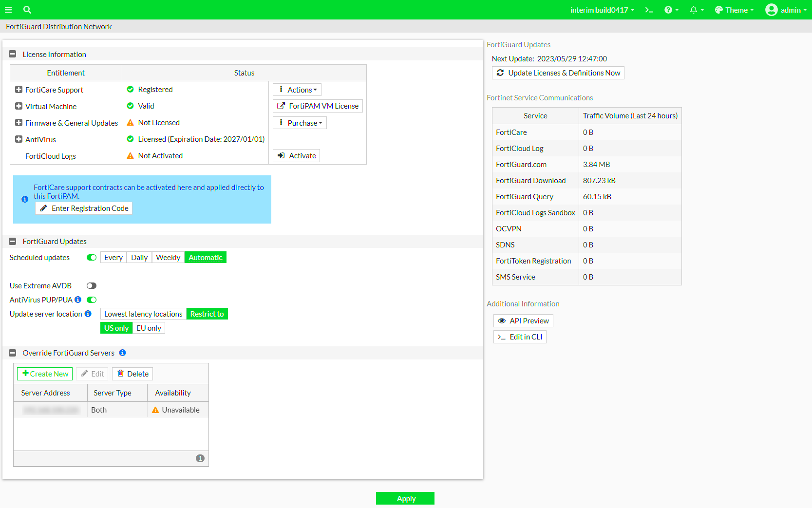Click the Override FortiGuard Servers info icon
Image resolution: width=812 pixels, height=508 pixels.
pos(123,353)
